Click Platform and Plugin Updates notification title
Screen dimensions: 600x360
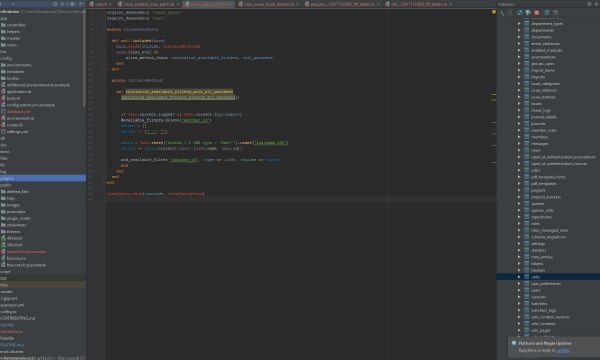(545, 343)
